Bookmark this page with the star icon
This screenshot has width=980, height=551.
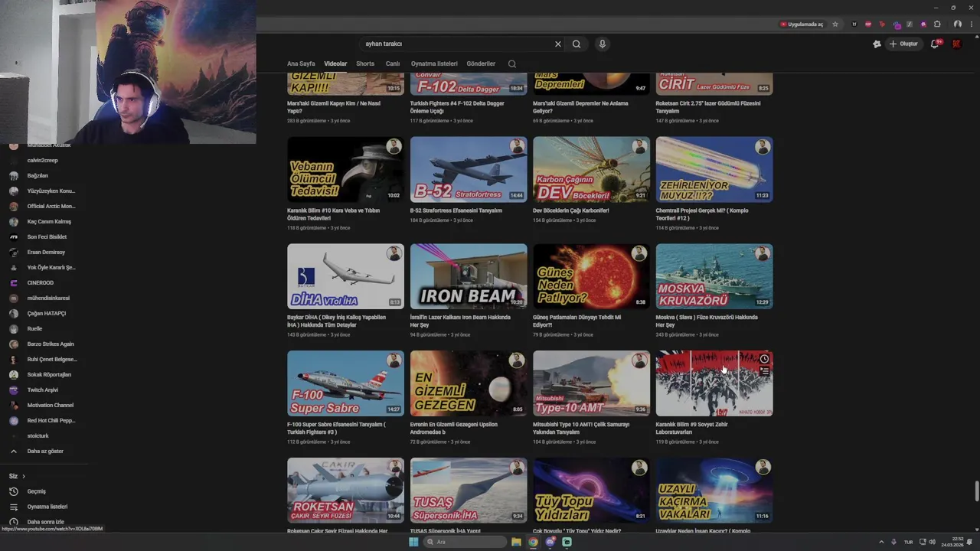[835, 24]
